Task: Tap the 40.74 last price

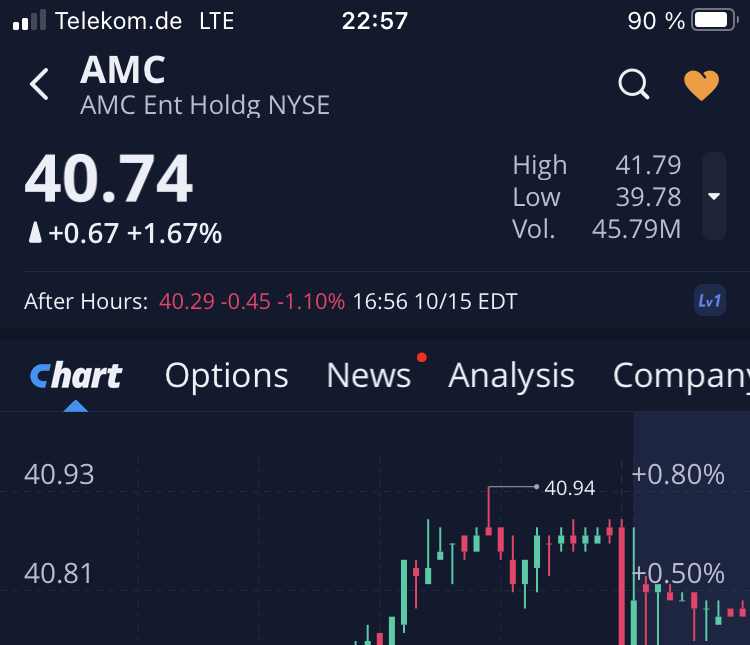Action: point(108,180)
